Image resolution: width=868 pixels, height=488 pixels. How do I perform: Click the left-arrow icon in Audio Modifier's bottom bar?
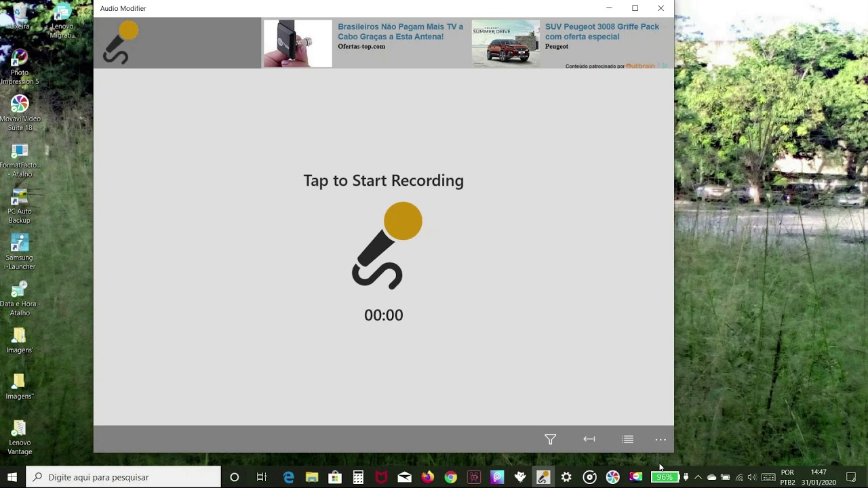(589, 439)
